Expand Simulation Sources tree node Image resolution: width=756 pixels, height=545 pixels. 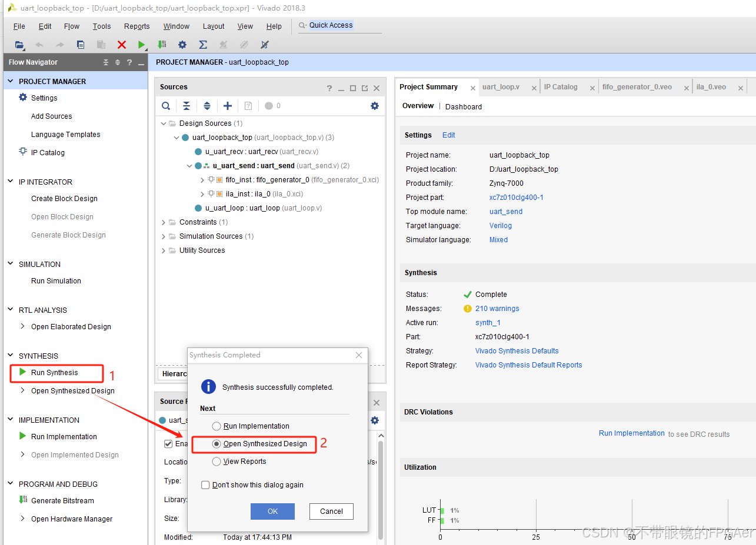pyautogui.click(x=164, y=236)
